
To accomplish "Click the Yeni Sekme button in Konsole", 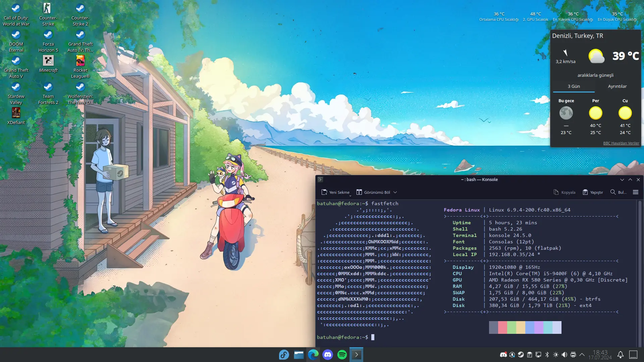I will [x=336, y=192].
